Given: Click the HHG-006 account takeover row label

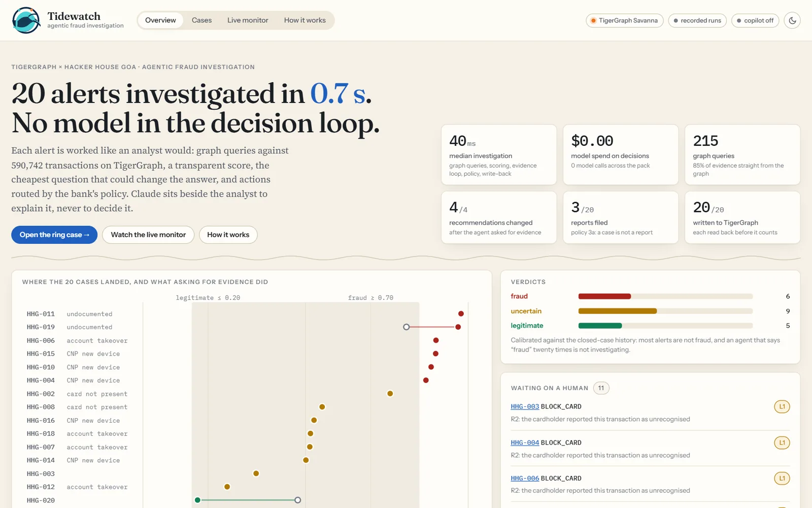Looking at the screenshot, I should point(77,340).
